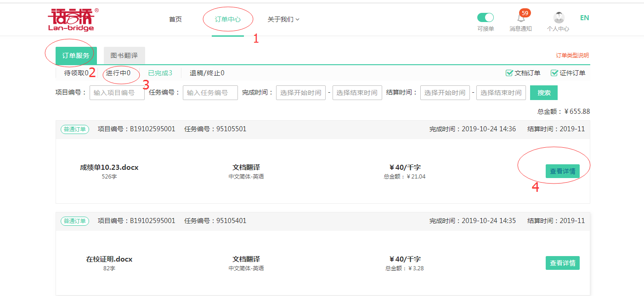This screenshot has height=296, width=644.
Task: Click the personal center avatar icon
Action: pyautogui.click(x=559, y=18)
